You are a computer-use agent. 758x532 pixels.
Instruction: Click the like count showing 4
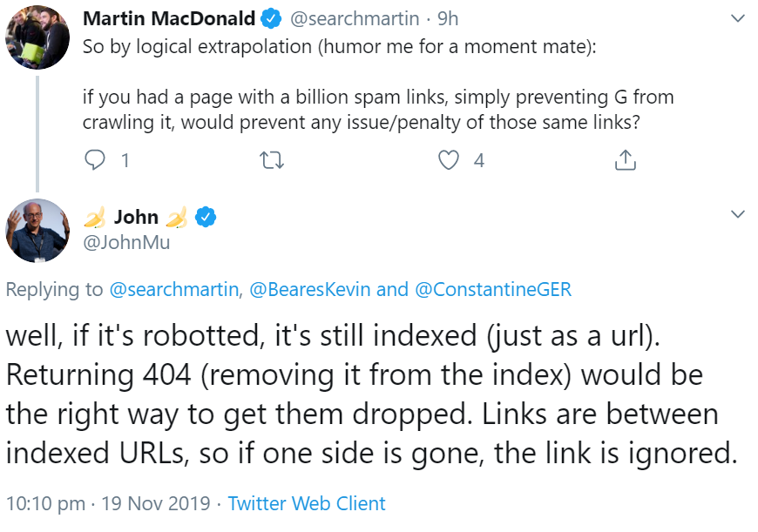(x=480, y=160)
